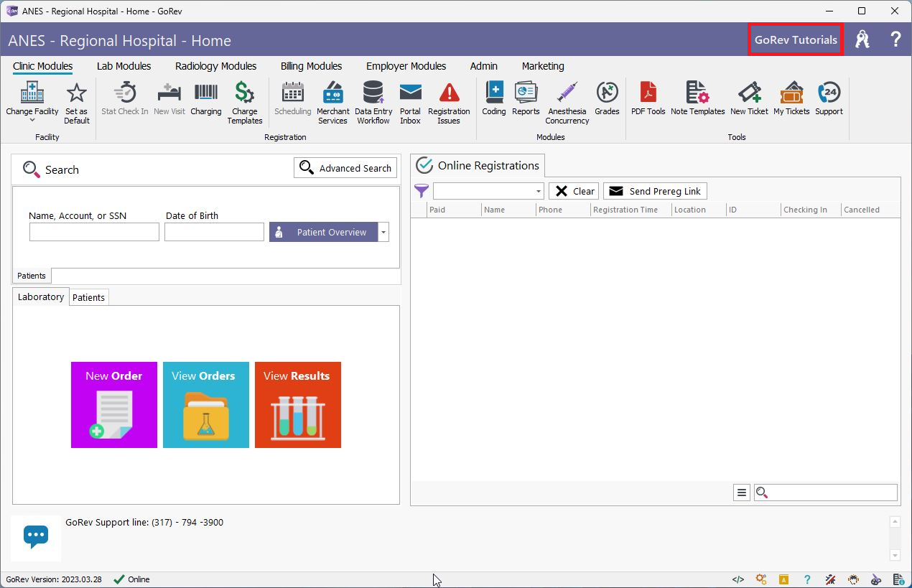Screen dimensions: 912x588
Task: Select the Laboratory tab
Action: click(x=41, y=297)
